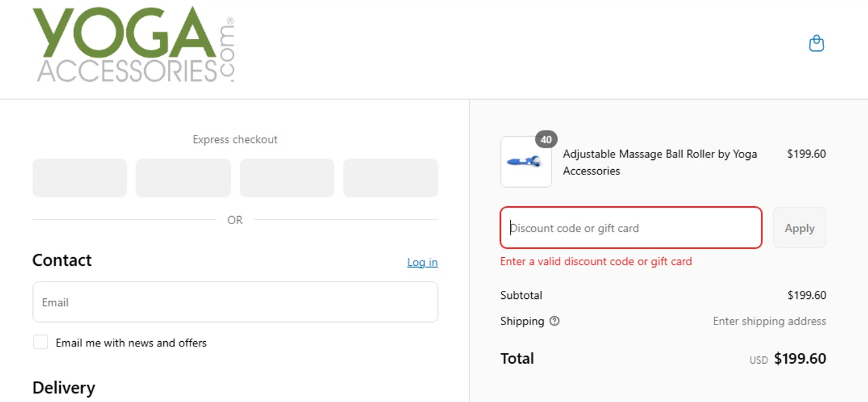The width and height of the screenshot is (868, 402).
Task: Click into the Email contact field
Action: [235, 302]
